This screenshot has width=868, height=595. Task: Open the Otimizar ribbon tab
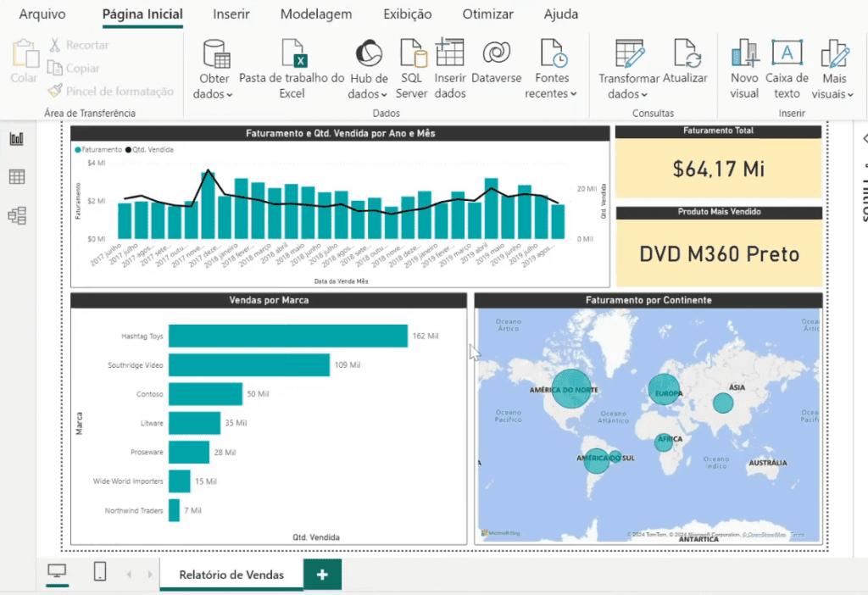487,14
